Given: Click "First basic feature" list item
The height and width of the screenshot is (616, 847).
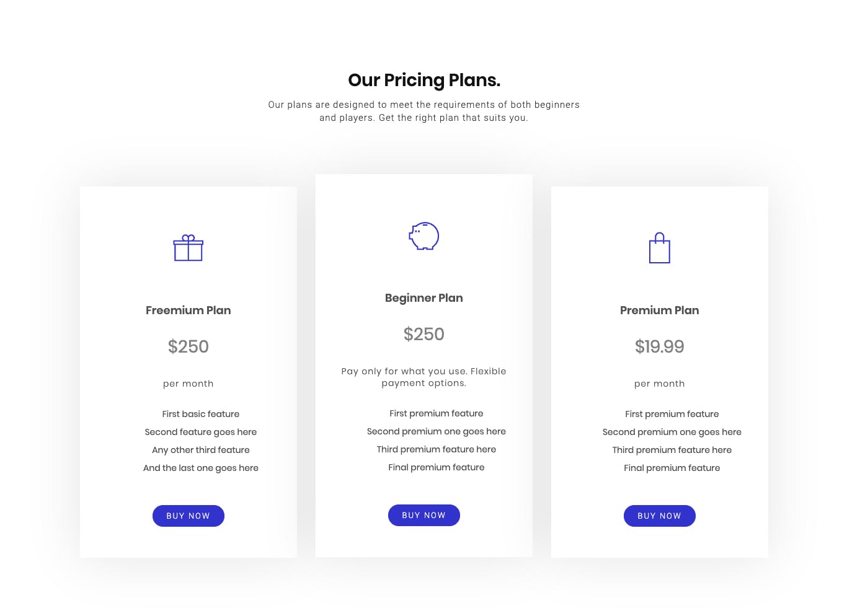Looking at the screenshot, I should pos(201,414).
